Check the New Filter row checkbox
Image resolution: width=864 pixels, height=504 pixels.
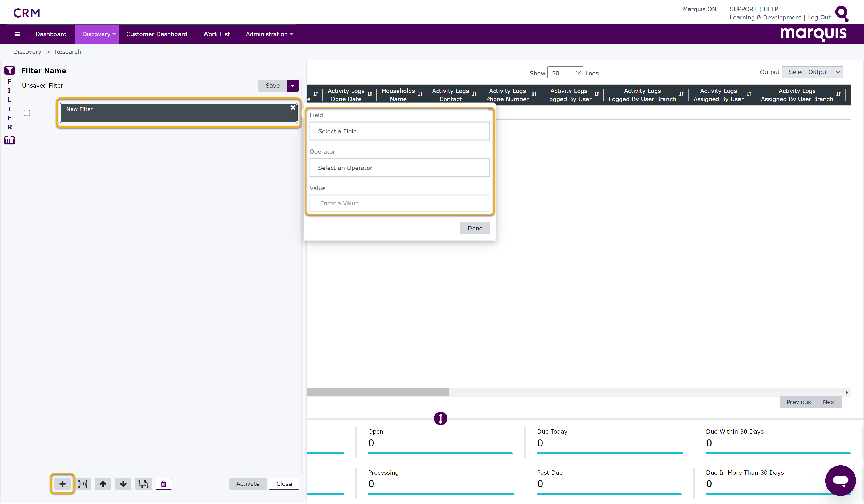point(27,113)
